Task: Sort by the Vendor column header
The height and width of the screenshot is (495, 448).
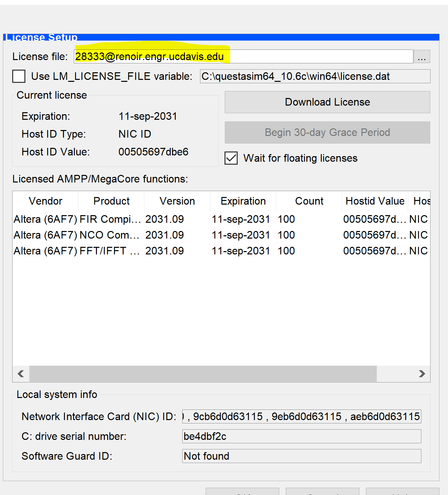Action: point(45,201)
